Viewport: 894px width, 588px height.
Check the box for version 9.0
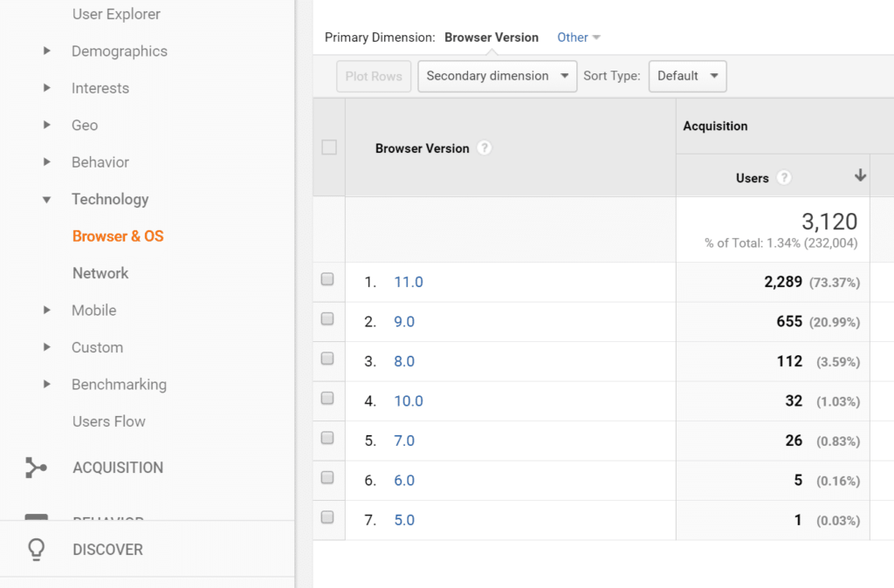pos(327,320)
